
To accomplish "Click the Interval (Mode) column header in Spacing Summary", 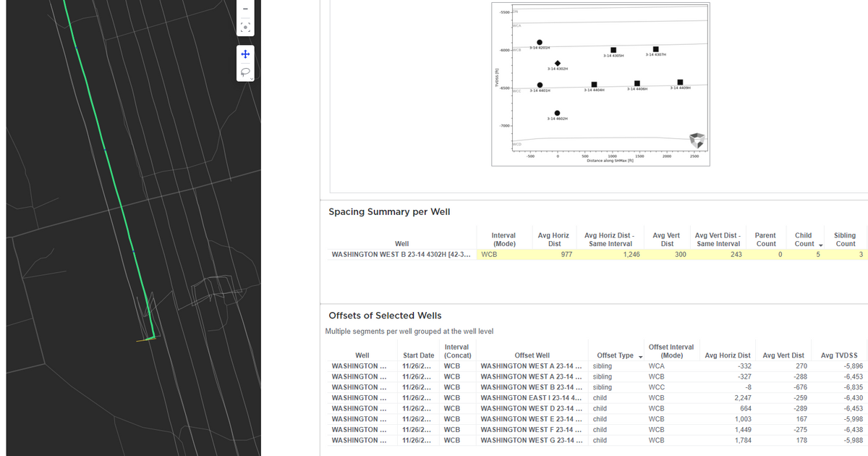I will (x=503, y=240).
